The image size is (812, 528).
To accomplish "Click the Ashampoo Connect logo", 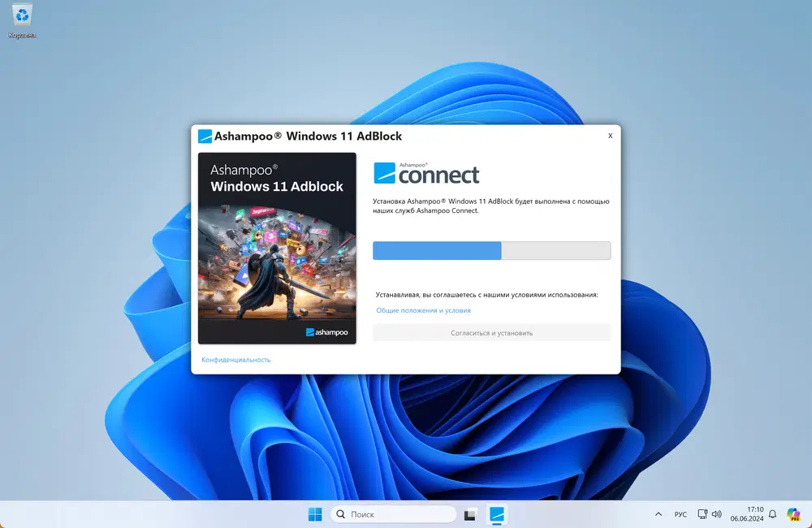I will point(426,173).
